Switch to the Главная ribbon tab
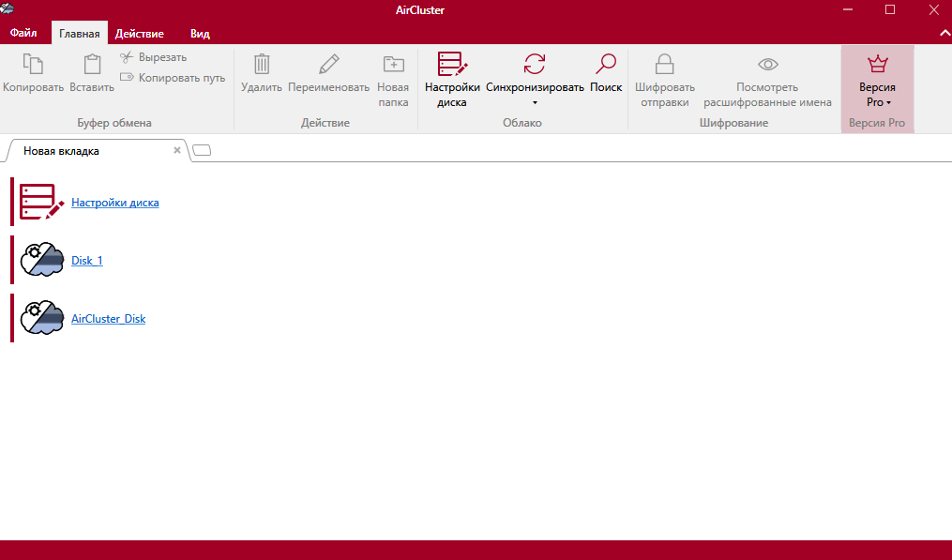The image size is (952, 560). 80,34
